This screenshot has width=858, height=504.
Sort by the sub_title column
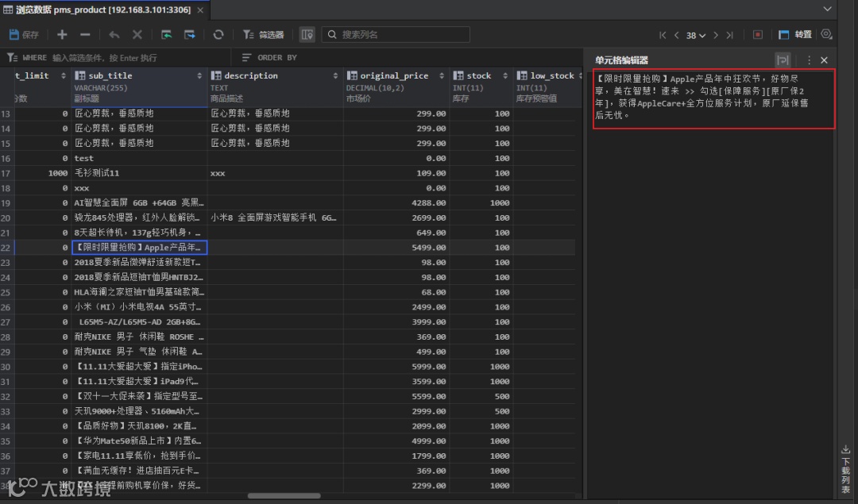click(x=199, y=76)
